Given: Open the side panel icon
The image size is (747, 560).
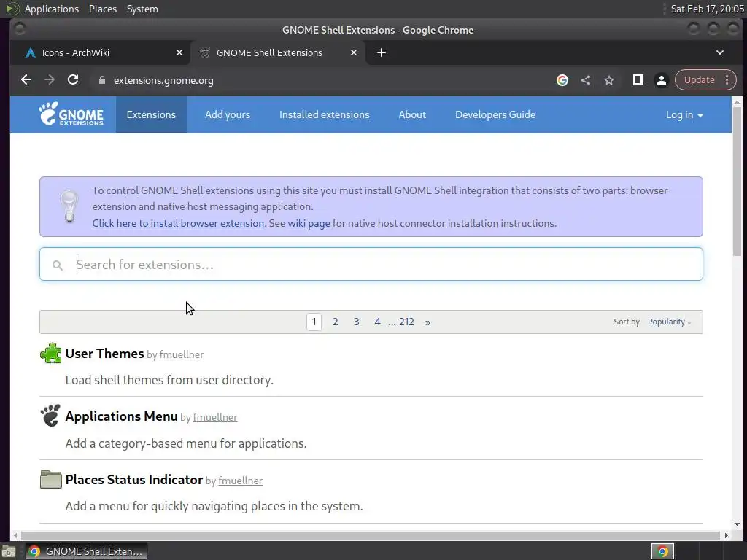Looking at the screenshot, I should tap(638, 80).
